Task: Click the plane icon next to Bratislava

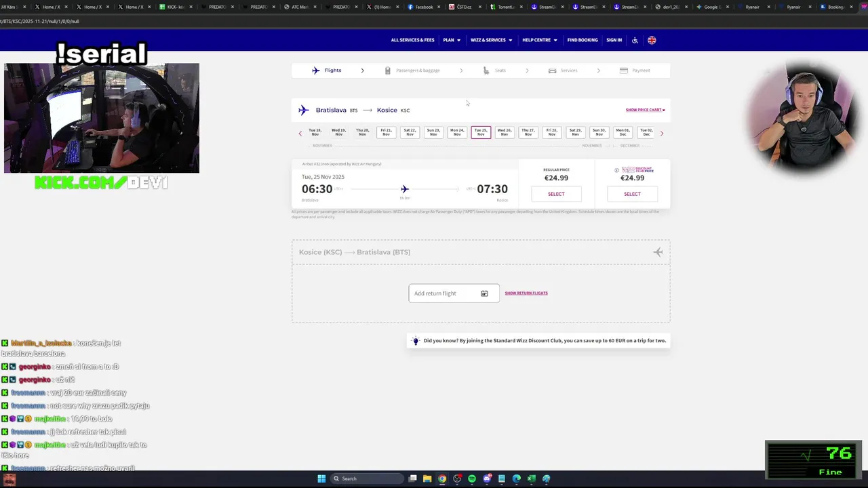Action: click(x=303, y=110)
